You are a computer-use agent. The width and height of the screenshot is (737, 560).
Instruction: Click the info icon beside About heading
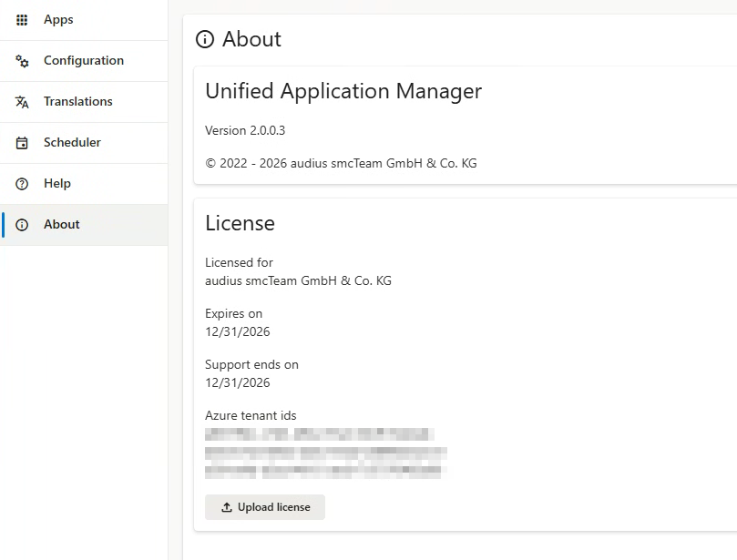[205, 39]
